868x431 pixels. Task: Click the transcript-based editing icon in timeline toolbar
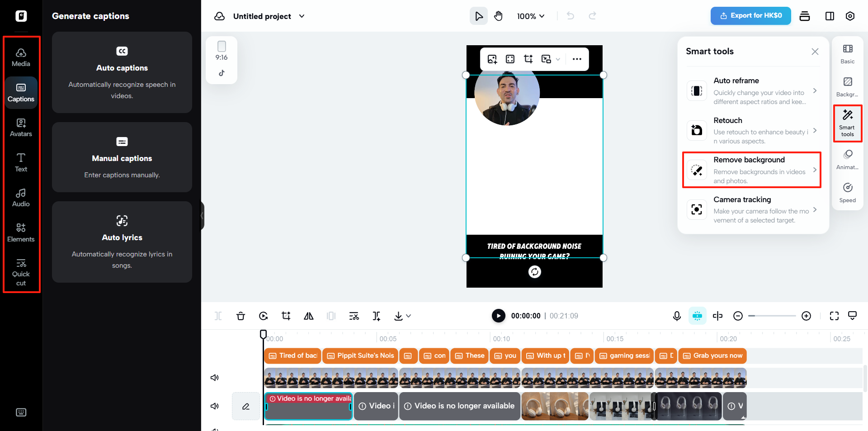(354, 316)
